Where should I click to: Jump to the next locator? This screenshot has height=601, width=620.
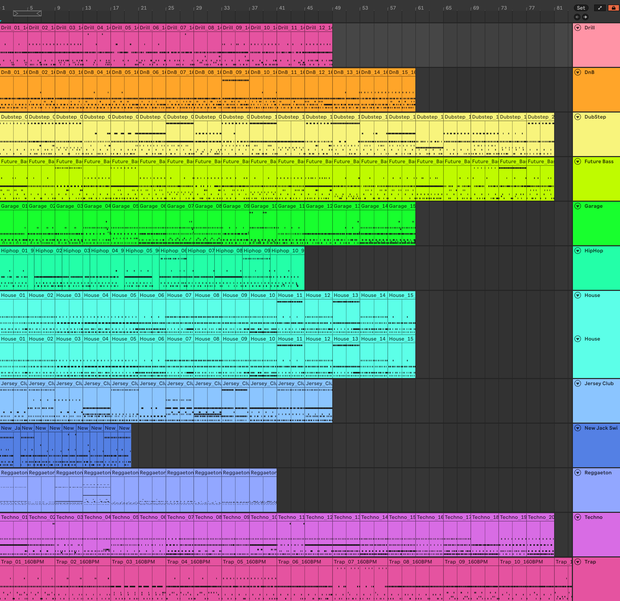[x=585, y=17]
